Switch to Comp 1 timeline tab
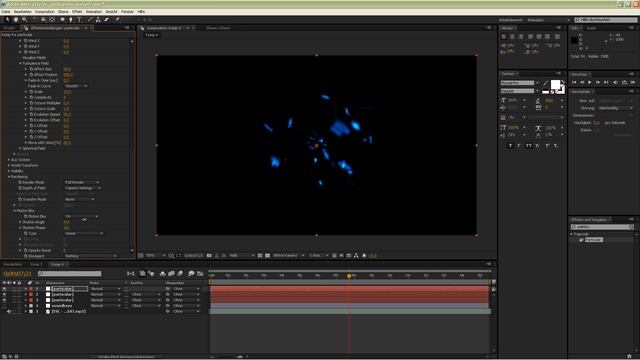The width and height of the screenshot is (640, 360). 36,264
